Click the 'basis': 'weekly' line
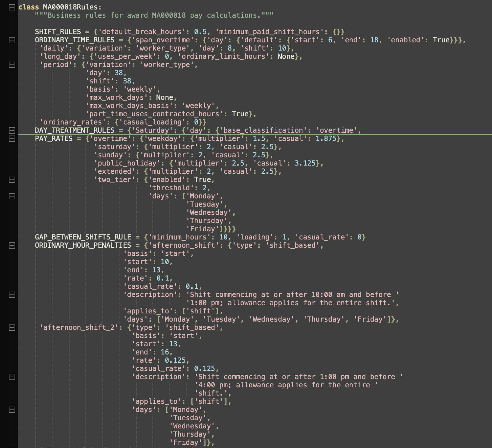This screenshot has height=448, width=492. tap(123, 89)
